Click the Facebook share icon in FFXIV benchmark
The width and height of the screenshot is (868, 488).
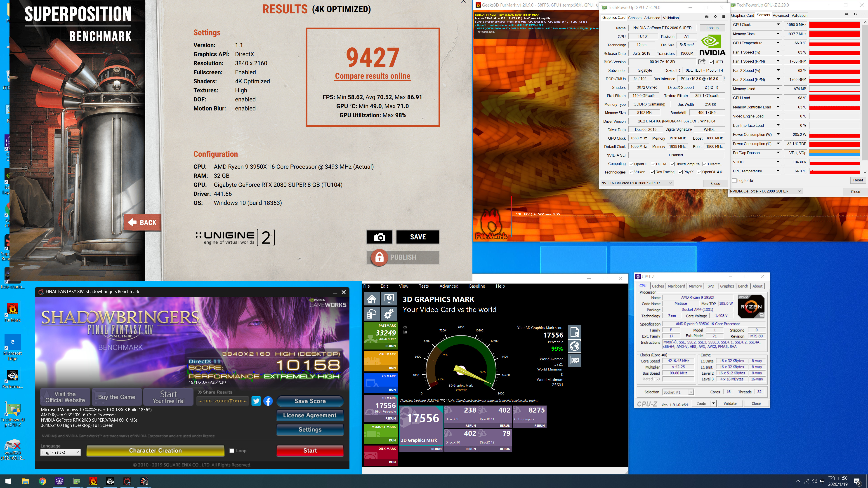[268, 401]
